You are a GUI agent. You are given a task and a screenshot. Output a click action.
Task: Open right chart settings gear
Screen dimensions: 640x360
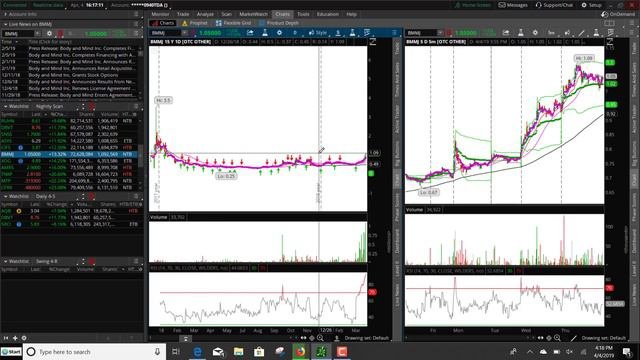click(x=535, y=33)
